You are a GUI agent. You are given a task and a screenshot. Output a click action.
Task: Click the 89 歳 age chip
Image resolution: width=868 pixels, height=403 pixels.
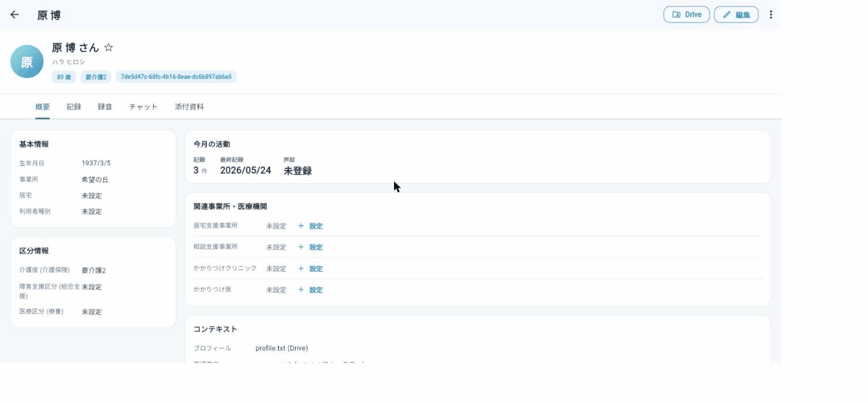(64, 77)
